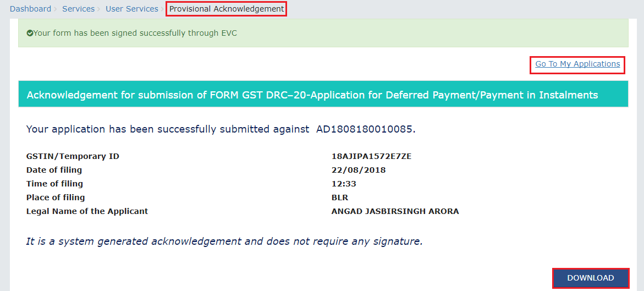
Task: Click the Legal Name of the Applicant label
Action: pyautogui.click(x=87, y=211)
